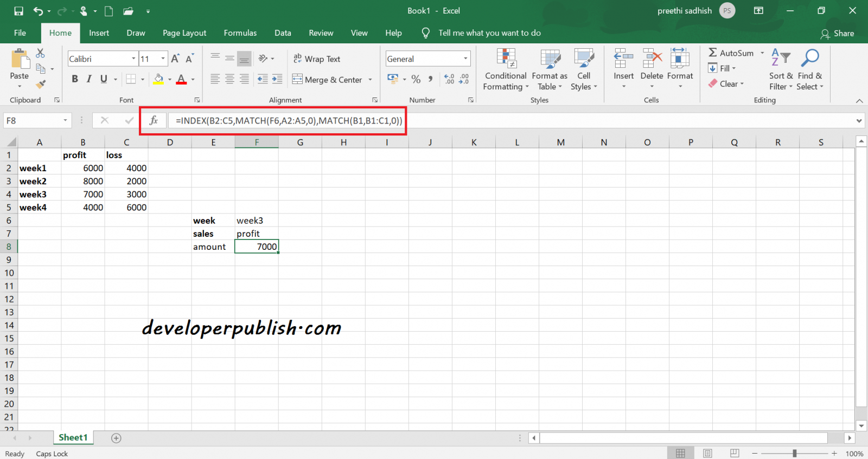Screen dimensions: 868x459
Task: Click the Increase Indent icon
Action: [x=277, y=79]
